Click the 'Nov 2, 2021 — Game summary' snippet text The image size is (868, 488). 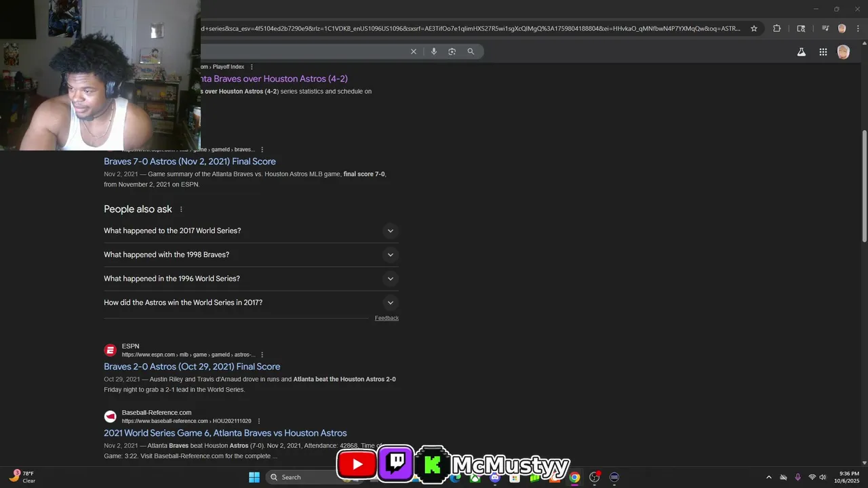[245, 179]
